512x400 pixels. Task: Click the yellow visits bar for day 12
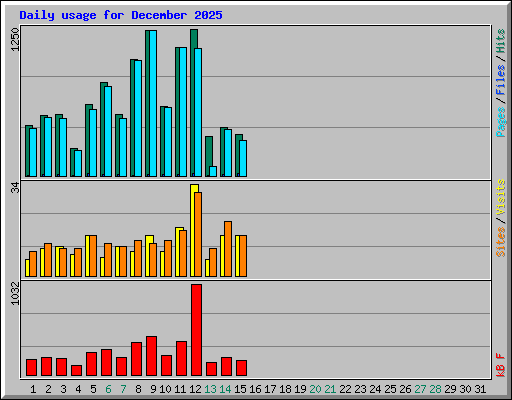(192, 230)
